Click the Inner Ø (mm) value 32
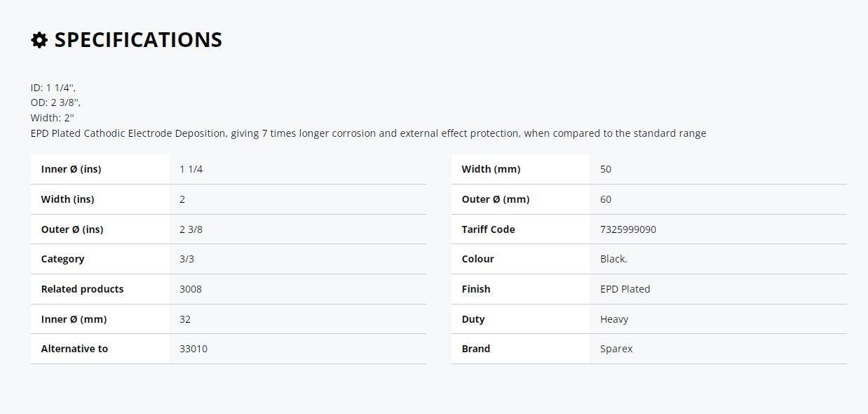Viewport: 868px width, 414px height. pyautogui.click(x=185, y=319)
